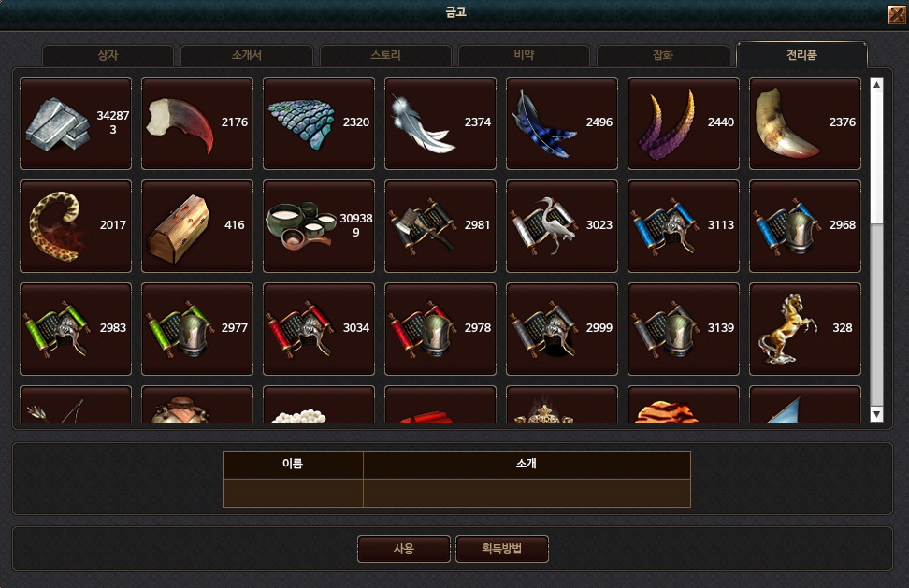Pick the blue feather with 2496 count
The height and width of the screenshot is (588, 909).
[562, 123]
